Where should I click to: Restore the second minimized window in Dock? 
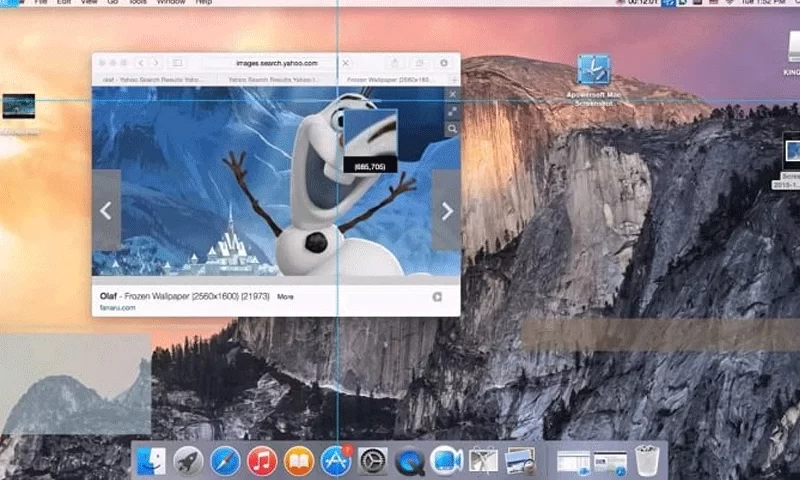[x=610, y=463]
